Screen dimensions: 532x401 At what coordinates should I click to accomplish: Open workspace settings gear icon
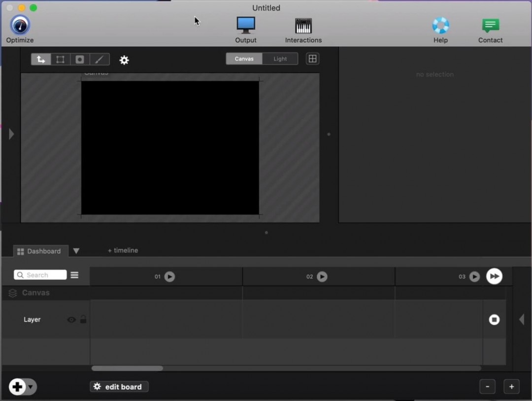[124, 60]
